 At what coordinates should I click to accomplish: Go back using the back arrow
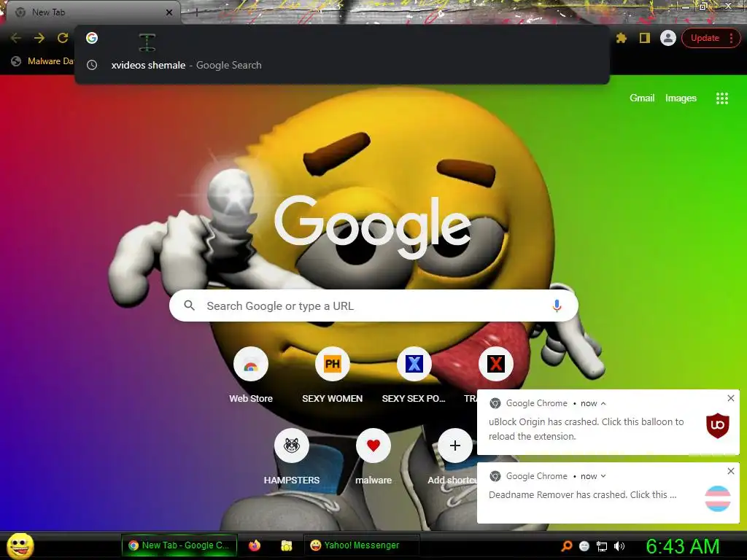coord(16,38)
